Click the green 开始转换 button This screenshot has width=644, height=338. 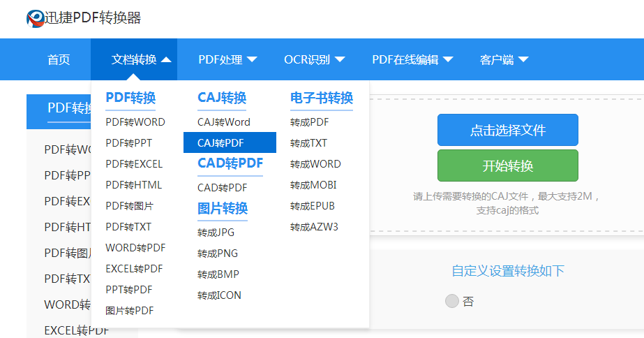pos(508,166)
